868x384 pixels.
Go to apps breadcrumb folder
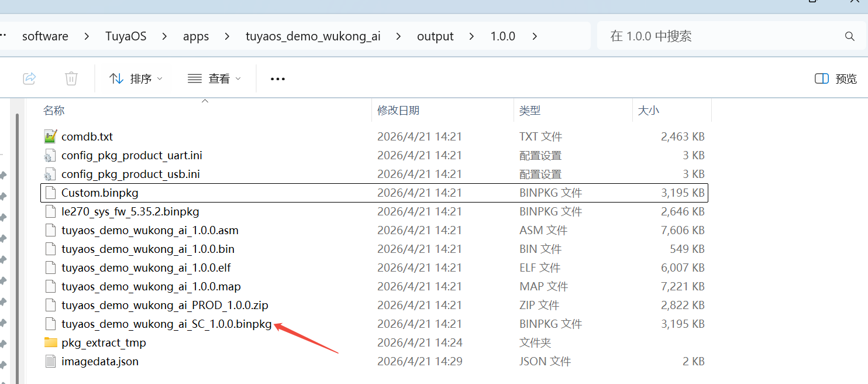196,36
